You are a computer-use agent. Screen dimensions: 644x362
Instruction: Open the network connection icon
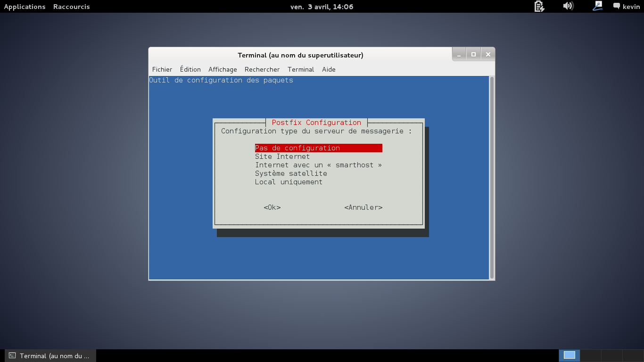click(x=598, y=6)
